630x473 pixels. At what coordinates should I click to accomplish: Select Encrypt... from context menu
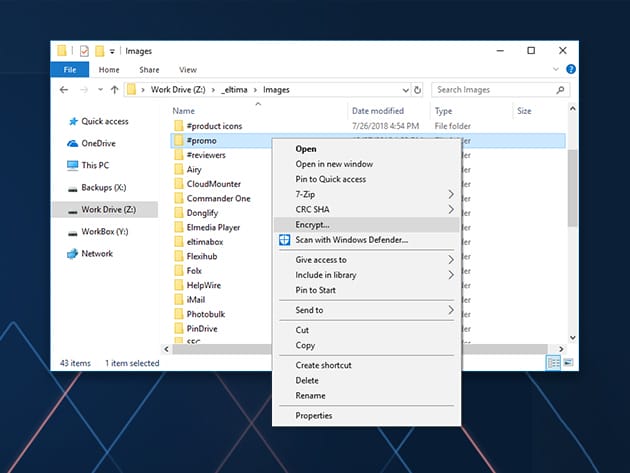click(312, 225)
